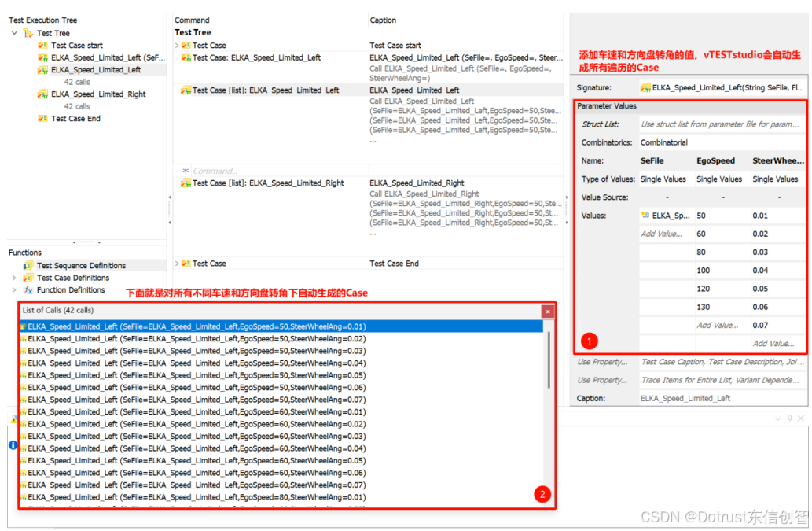This screenshot has height=531, width=812.
Task: Click the EgoSpeed value 130
Action: coord(722,308)
